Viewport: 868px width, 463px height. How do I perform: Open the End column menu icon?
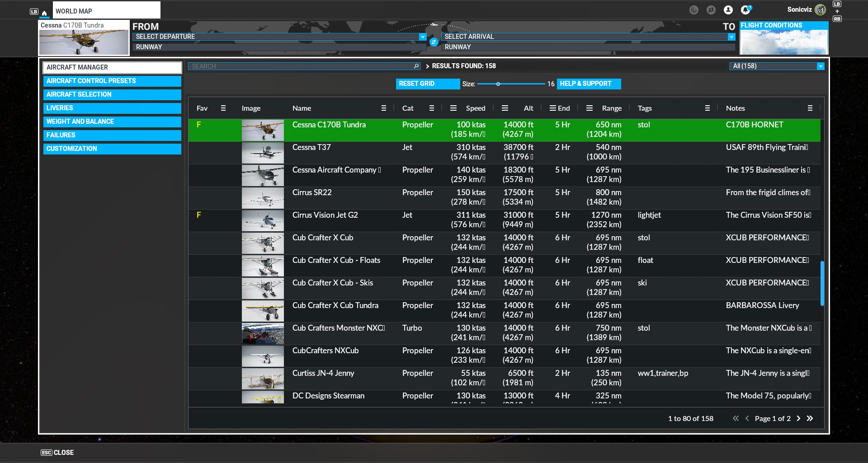click(x=552, y=108)
